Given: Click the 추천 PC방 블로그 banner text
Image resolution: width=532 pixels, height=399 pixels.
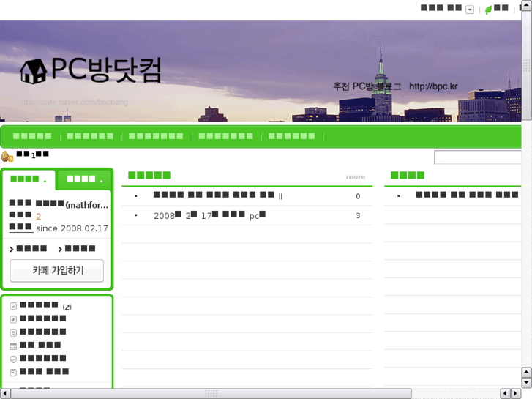Looking at the screenshot, I should [x=367, y=86].
